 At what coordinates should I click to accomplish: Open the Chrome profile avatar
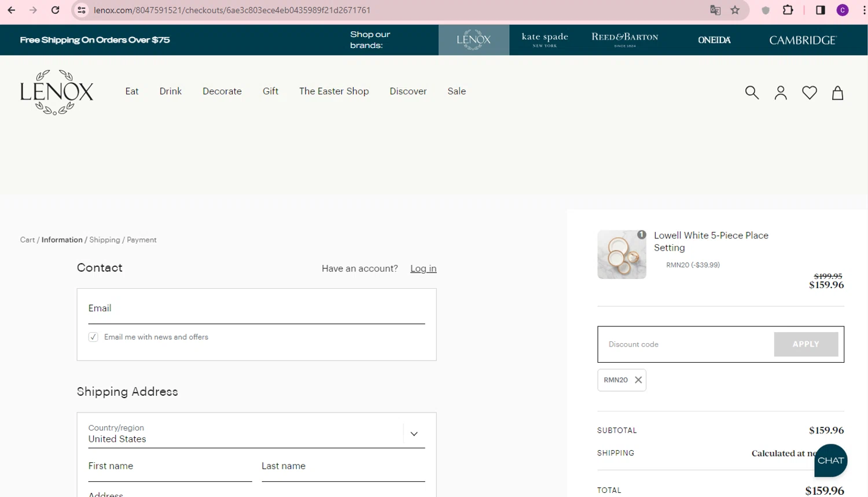[843, 10]
